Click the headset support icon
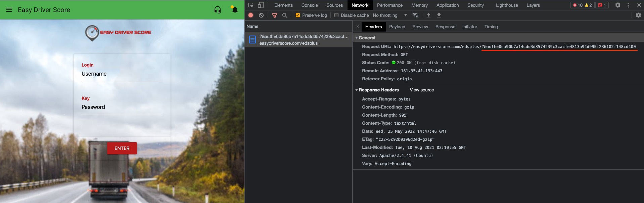Screen dimensions: 644x203 tap(218, 10)
